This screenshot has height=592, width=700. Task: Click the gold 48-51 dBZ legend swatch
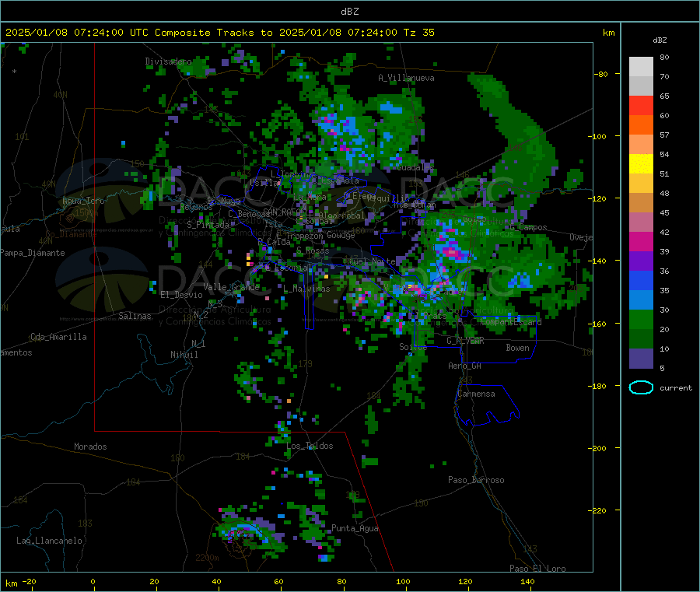[641, 183]
